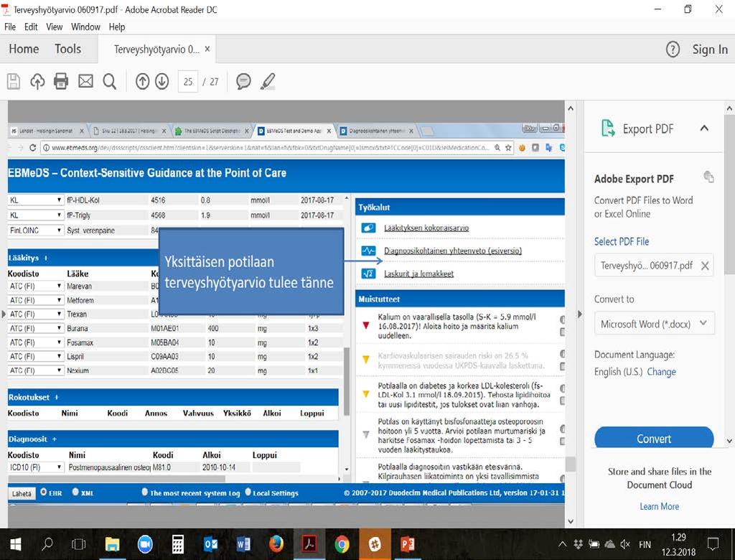Image resolution: width=735 pixels, height=560 pixels.
Task: Open Task View in taskbar
Action: coord(78,544)
